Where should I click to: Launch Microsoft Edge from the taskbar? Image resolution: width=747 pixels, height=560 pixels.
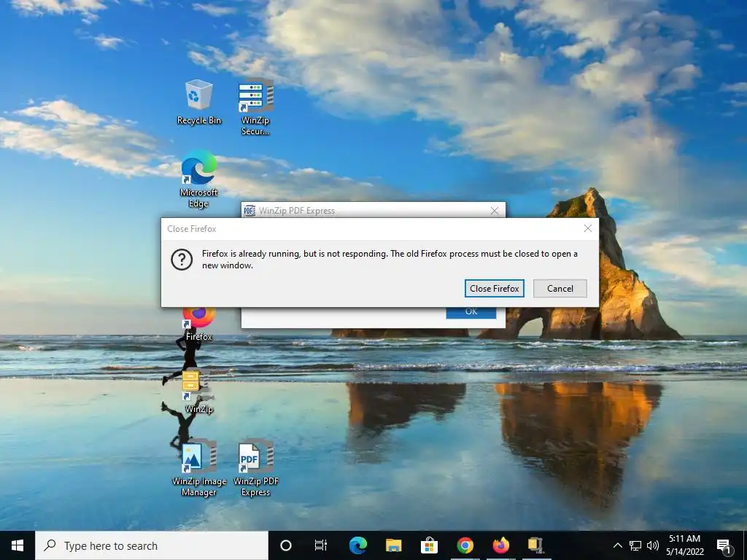tap(357, 545)
